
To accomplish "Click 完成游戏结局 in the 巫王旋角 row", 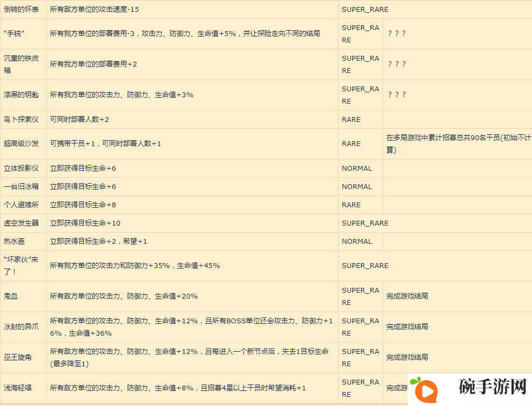I will [x=407, y=357].
